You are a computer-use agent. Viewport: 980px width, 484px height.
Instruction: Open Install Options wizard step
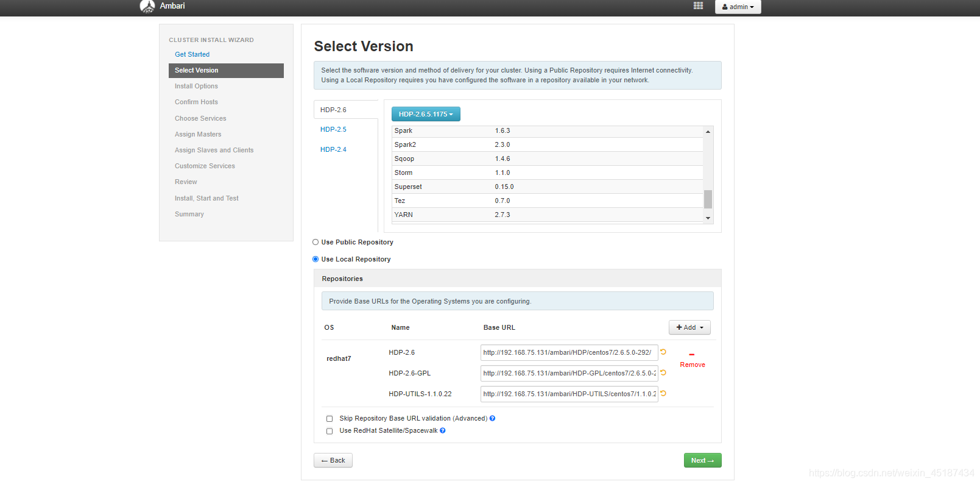(x=196, y=86)
